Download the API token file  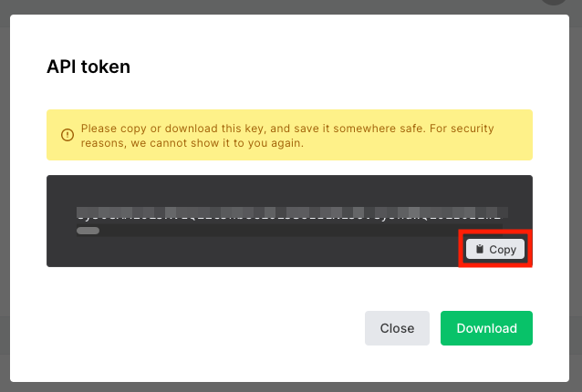(486, 328)
